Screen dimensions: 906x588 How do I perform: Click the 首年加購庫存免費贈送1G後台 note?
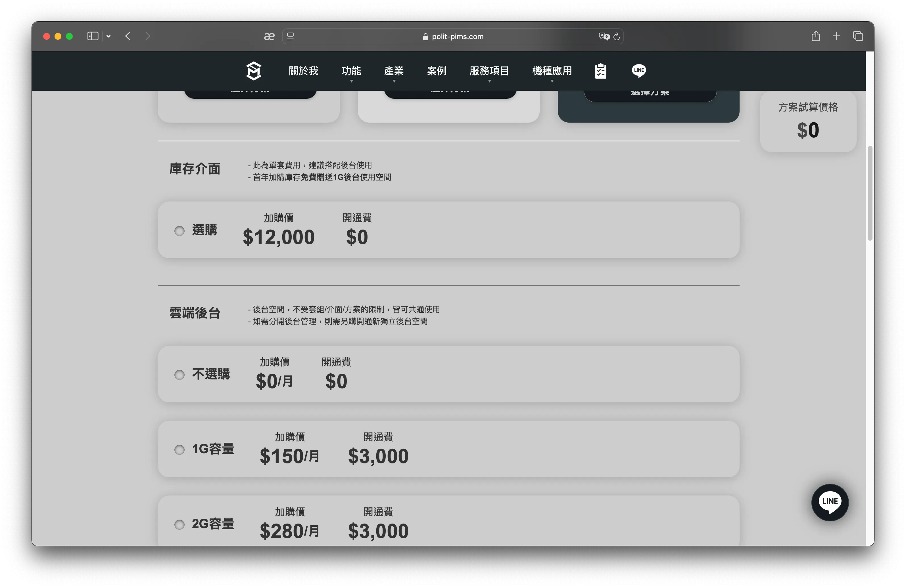[320, 177]
